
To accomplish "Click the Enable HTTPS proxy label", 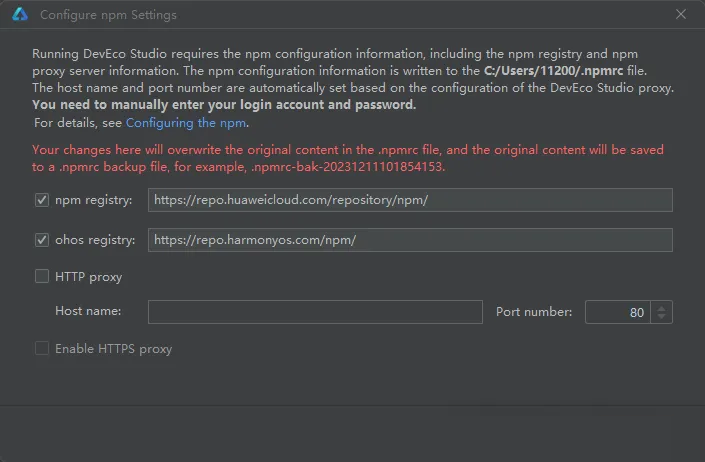I will (114, 349).
